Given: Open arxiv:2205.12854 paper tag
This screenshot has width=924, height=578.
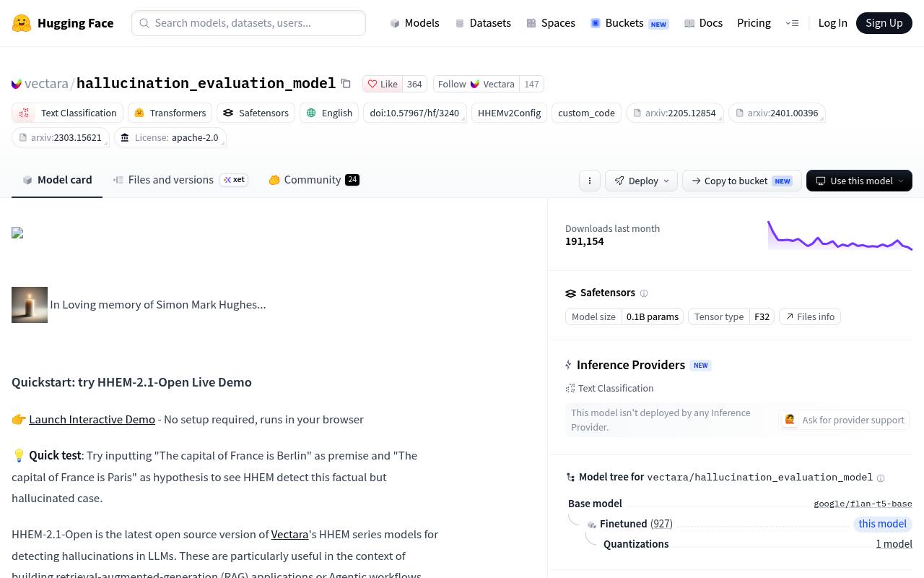Looking at the screenshot, I should pos(674,113).
